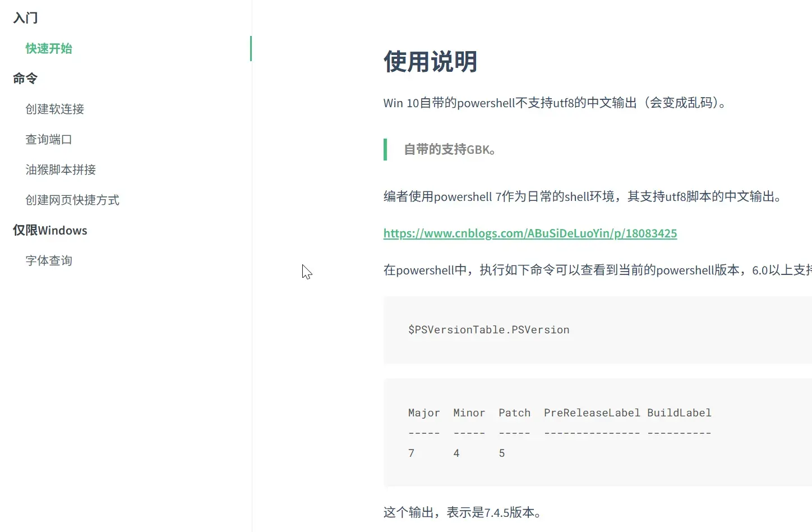Click the 命令 section heading

click(x=25, y=79)
